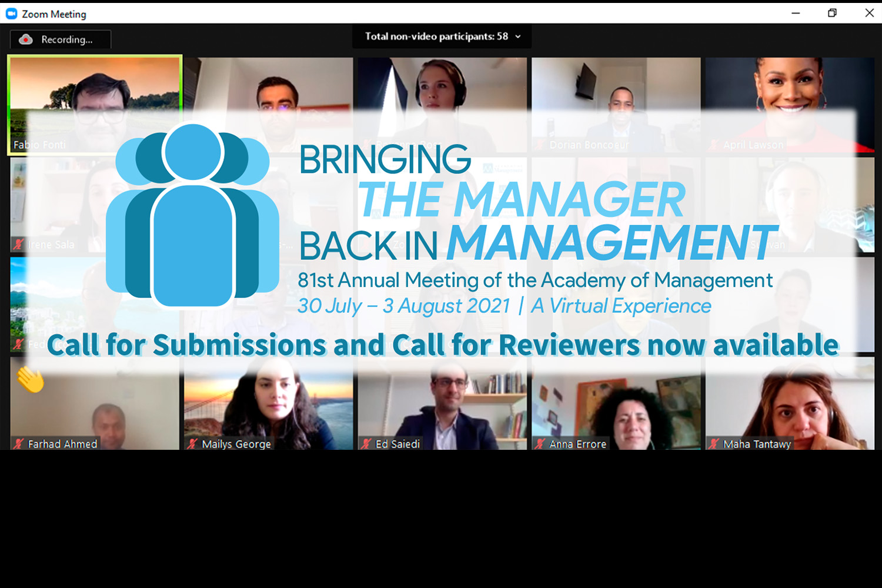Click the "Ed Saiedi" name label
Viewport: 882px width, 588px height.
[397, 444]
